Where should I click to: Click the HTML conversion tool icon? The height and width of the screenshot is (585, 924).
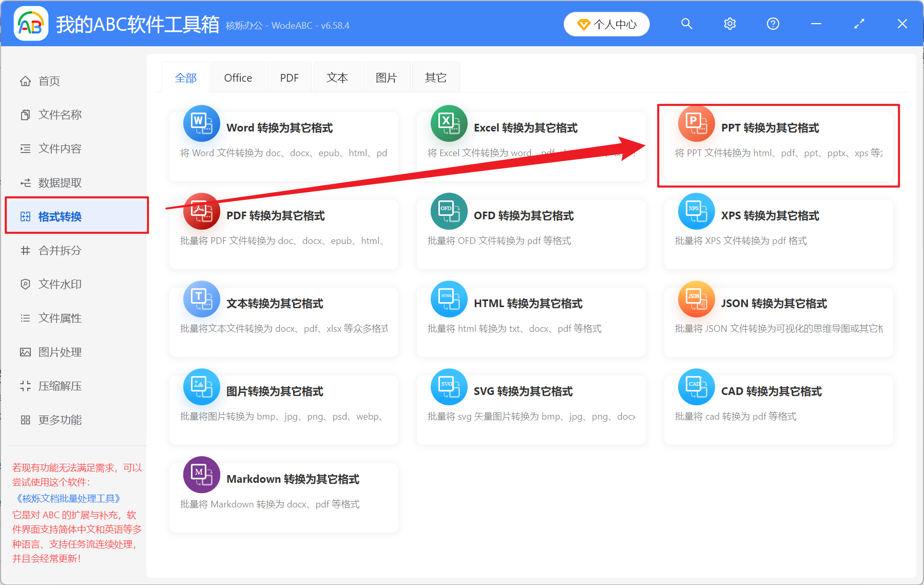click(449, 299)
